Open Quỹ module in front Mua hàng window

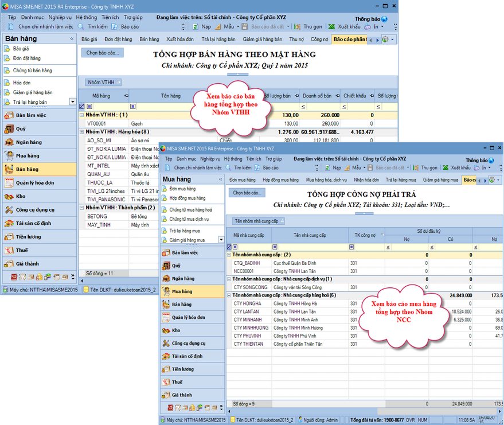[x=192, y=266]
